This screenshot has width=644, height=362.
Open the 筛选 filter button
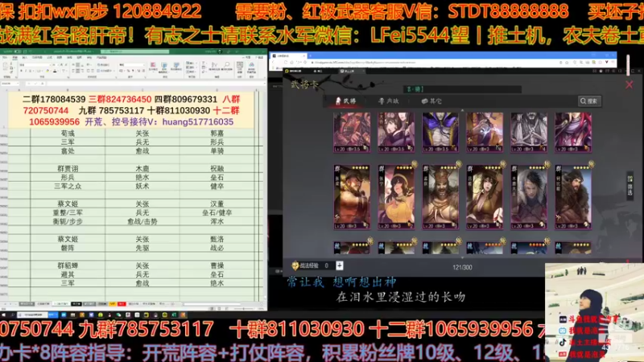pos(630,186)
